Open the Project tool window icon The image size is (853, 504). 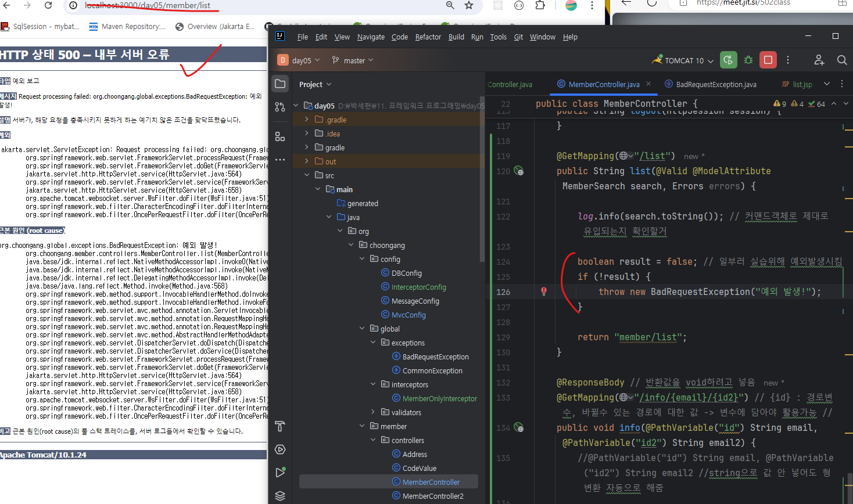coord(280,84)
